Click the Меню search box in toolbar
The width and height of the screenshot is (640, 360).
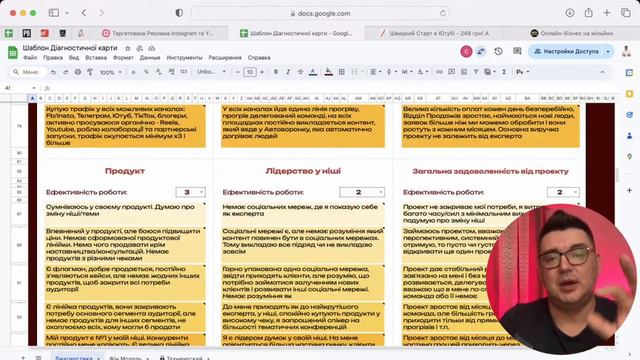(27, 72)
